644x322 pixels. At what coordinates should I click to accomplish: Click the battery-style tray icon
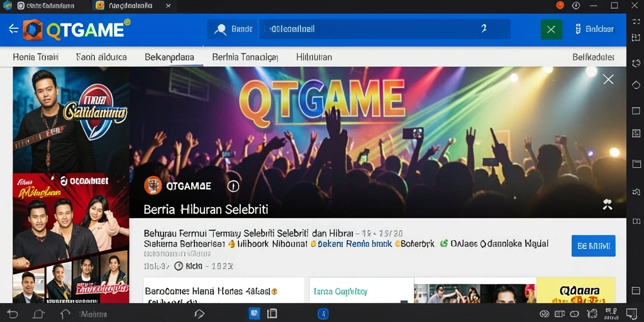click(560, 314)
